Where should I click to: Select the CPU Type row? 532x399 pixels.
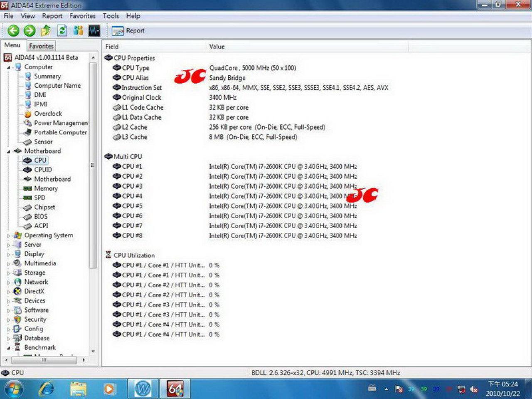click(254, 68)
